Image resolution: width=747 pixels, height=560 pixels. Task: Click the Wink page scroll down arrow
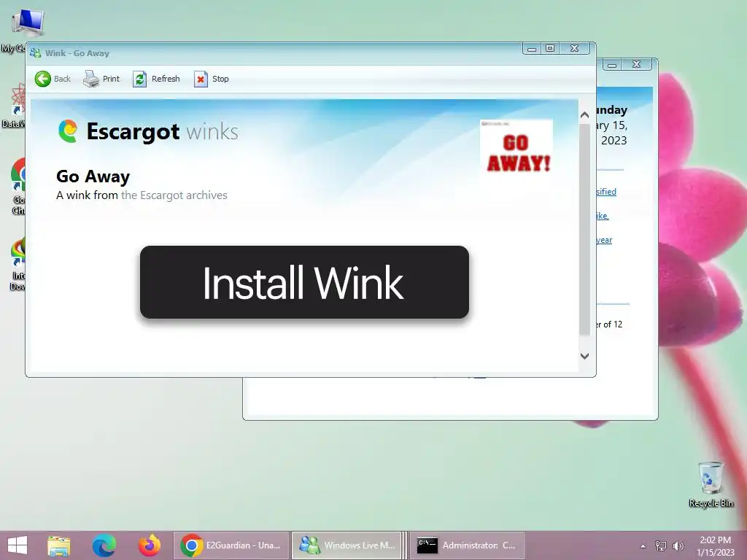tap(584, 356)
